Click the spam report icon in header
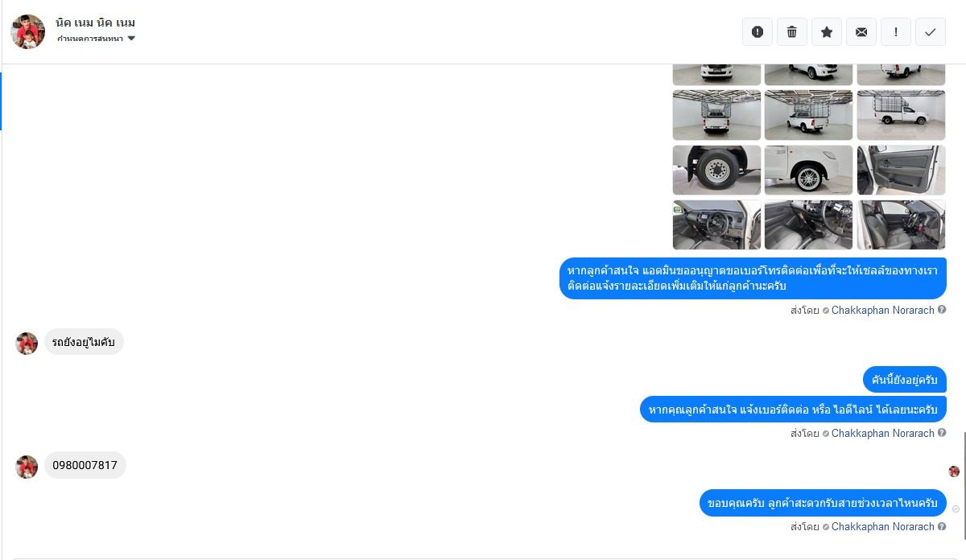 point(757,32)
